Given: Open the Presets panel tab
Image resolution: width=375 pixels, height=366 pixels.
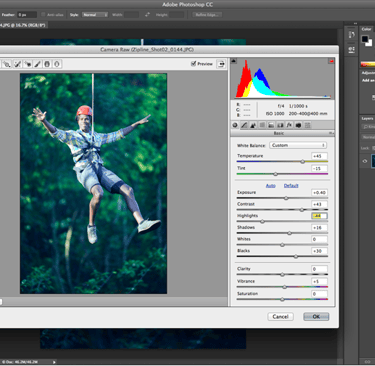Looking at the screenshot, I should click(x=307, y=125).
